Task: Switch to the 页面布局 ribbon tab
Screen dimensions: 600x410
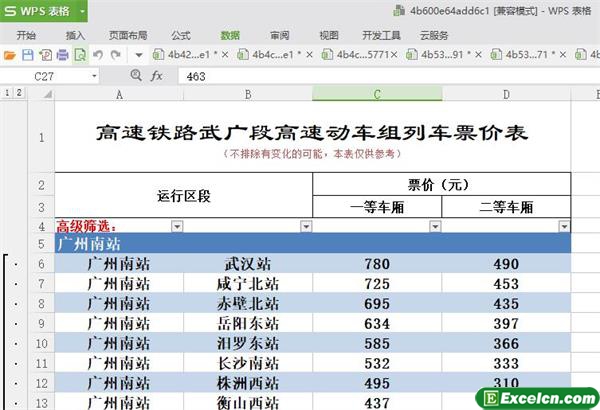Action: [127, 35]
